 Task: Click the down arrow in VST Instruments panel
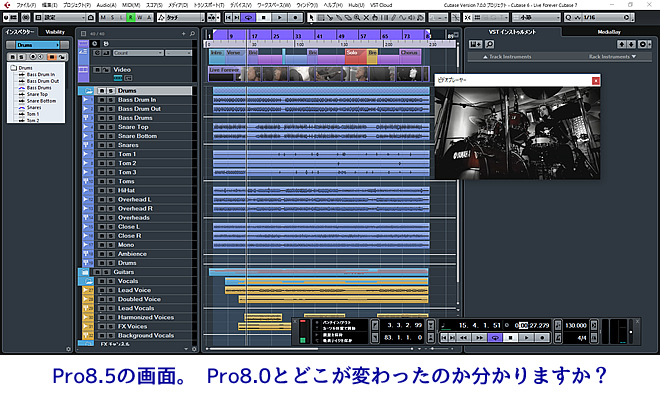point(631,44)
